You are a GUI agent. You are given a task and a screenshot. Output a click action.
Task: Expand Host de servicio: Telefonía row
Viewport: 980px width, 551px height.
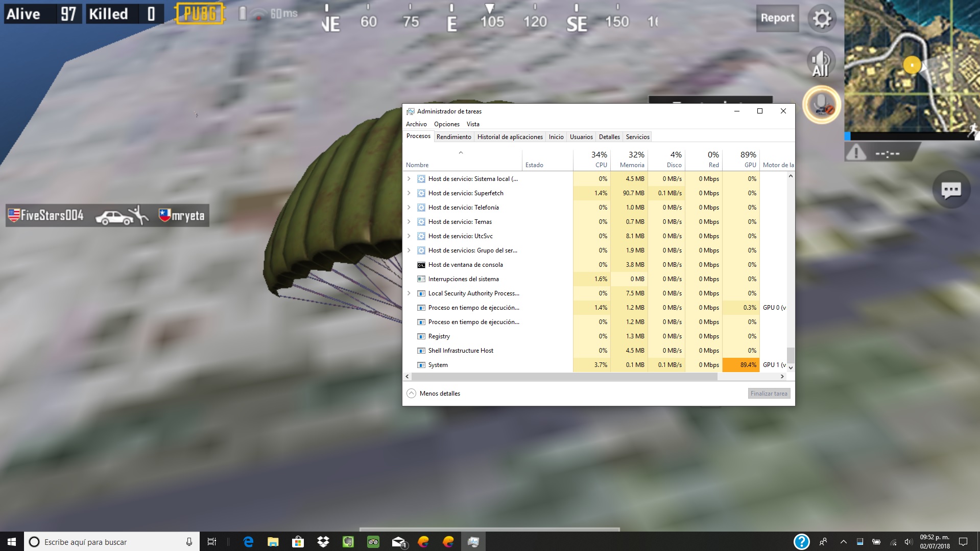(x=409, y=208)
